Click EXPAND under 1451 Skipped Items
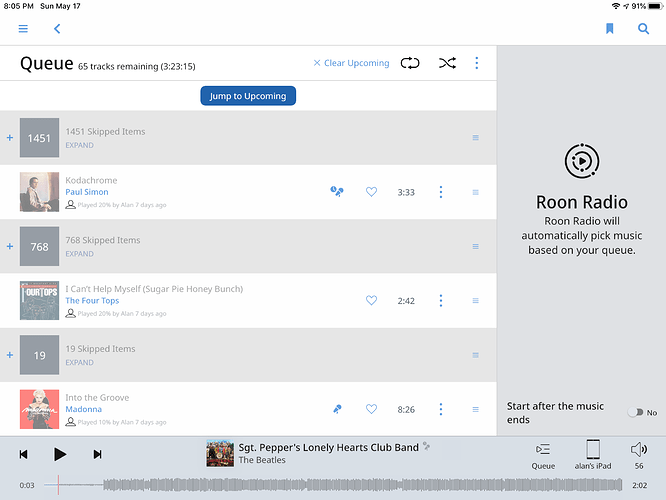The image size is (666, 500). tap(79, 145)
